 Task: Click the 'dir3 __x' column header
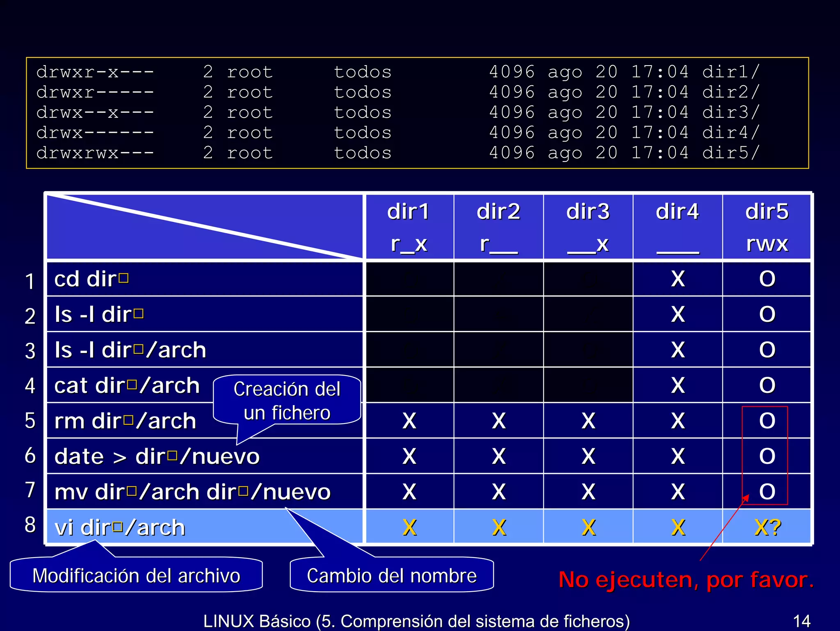coord(588,227)
